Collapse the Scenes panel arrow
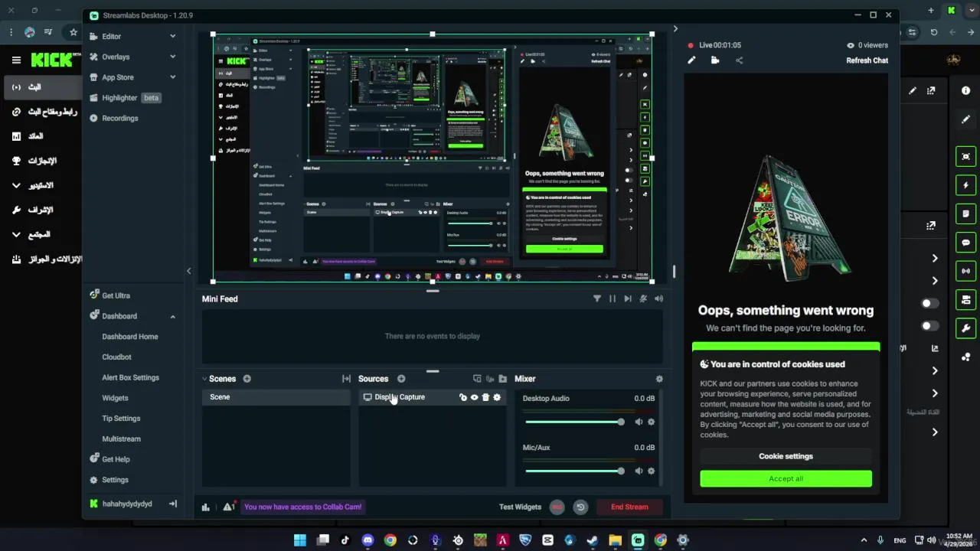Viewport: 980px width, 551px height. (x=204, y=379)
